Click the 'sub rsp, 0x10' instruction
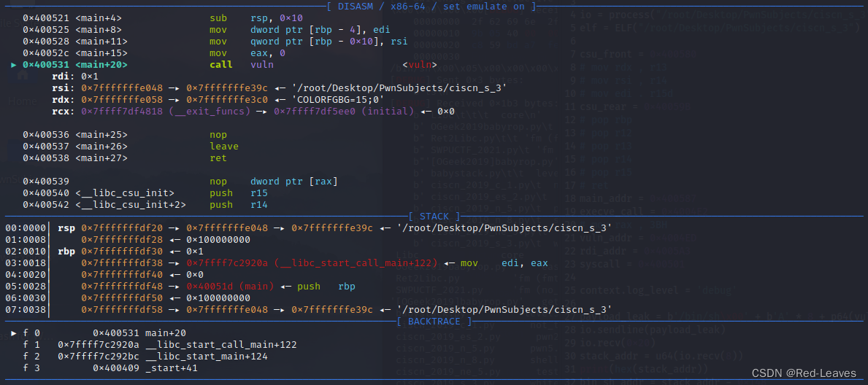This screenshot has height=385, width=868. [256, 18]
